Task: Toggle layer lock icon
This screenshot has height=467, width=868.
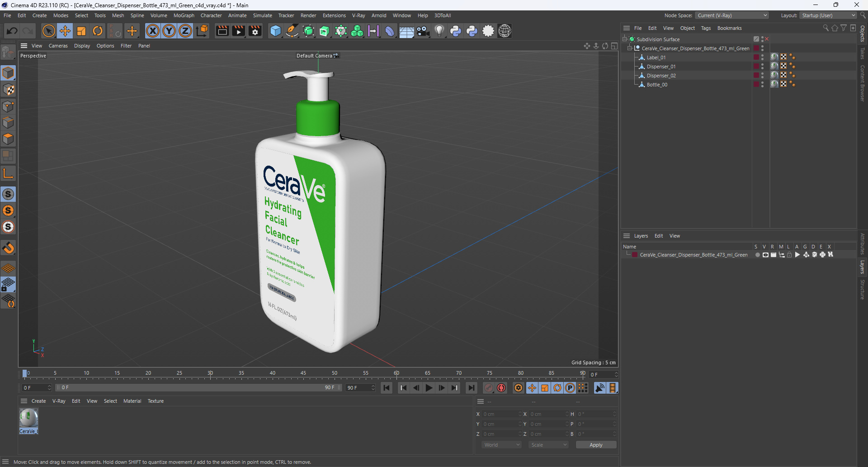Action: (x=789, y=255)
